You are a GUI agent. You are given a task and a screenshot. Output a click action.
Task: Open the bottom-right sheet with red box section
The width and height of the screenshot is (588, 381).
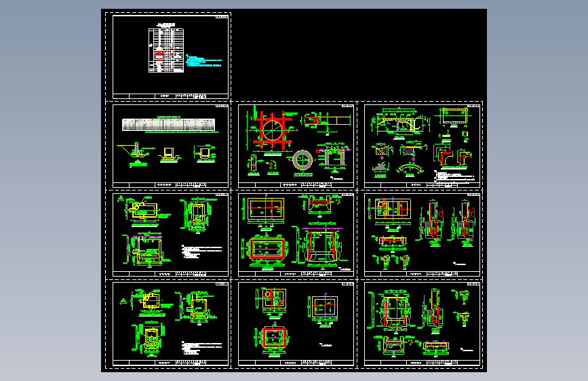pyautogui.click(x=422, y=324)
